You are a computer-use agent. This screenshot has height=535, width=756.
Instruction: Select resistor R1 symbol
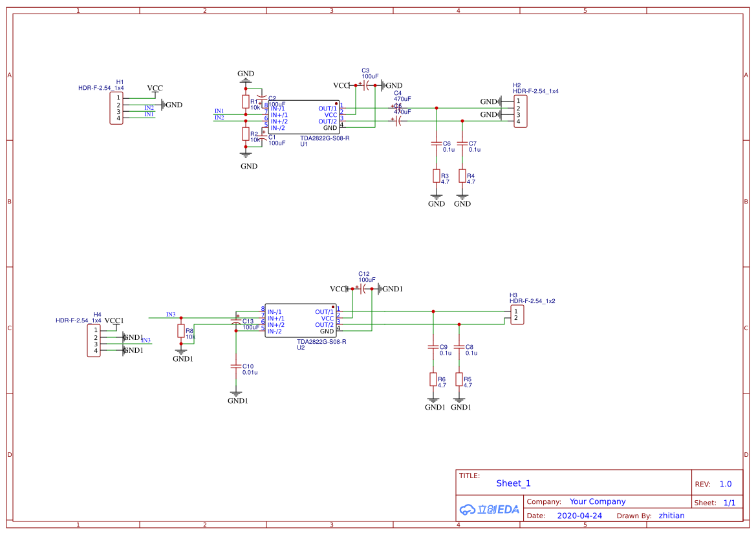pos(245,101)
